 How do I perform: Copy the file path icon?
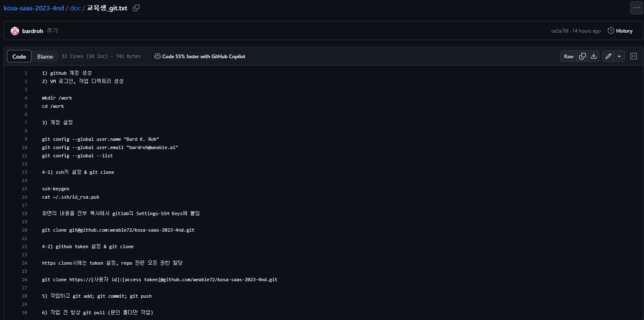(136, 8)
